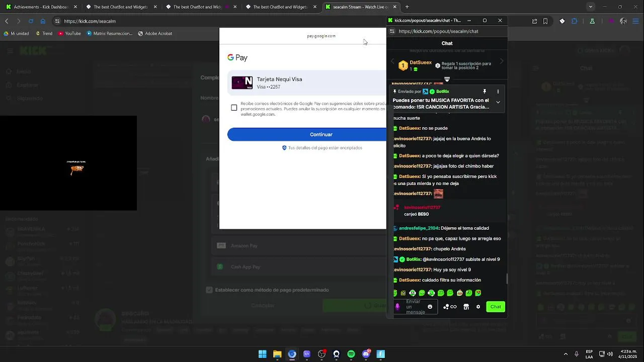Viewport: 644px width, 362px height.
Task: Show hidden system tray icons
Action: [x=566, y=354]
